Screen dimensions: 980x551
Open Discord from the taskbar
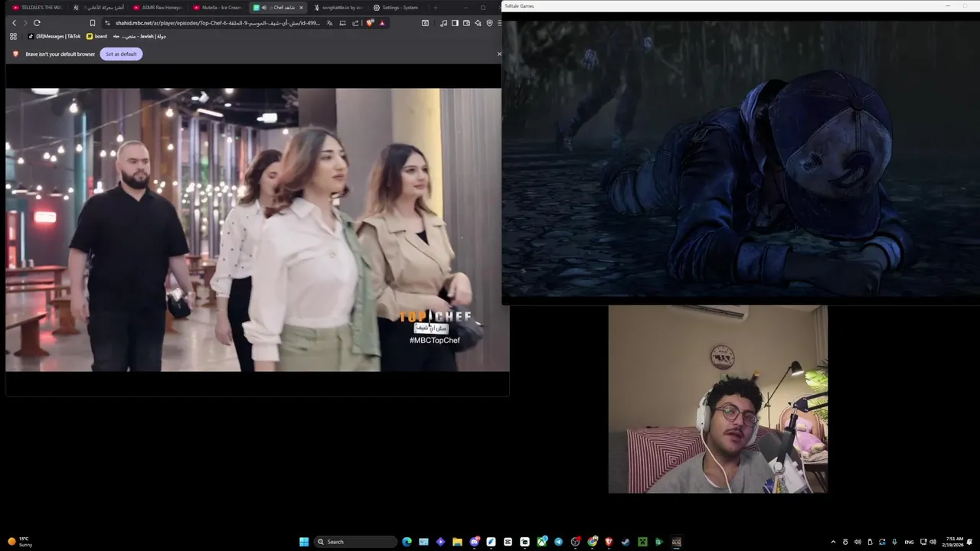474,542
